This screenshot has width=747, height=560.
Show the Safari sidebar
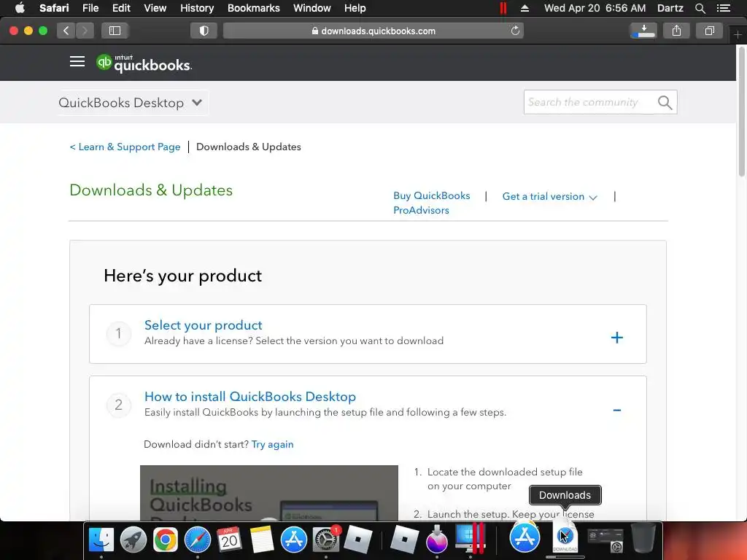tap(115, 31)
